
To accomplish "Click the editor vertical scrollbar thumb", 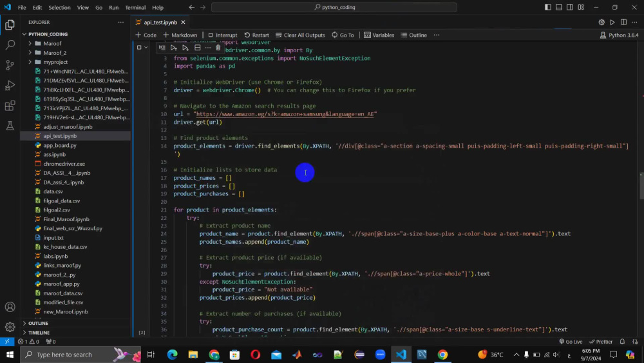I will (641, 186).
